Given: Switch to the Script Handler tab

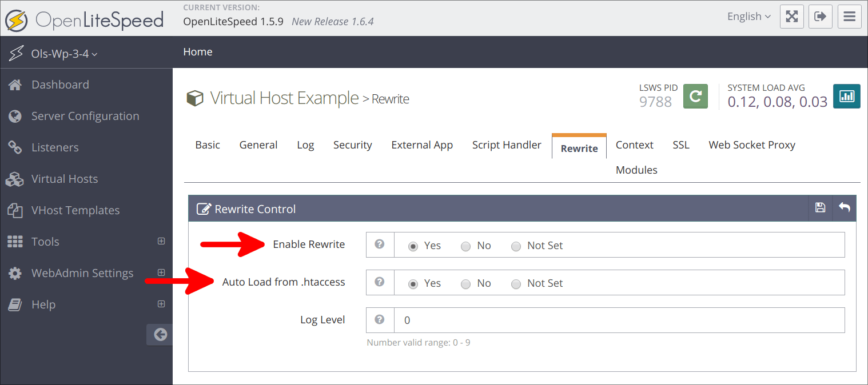Looking at the screenshot, I should click(507, 145).
